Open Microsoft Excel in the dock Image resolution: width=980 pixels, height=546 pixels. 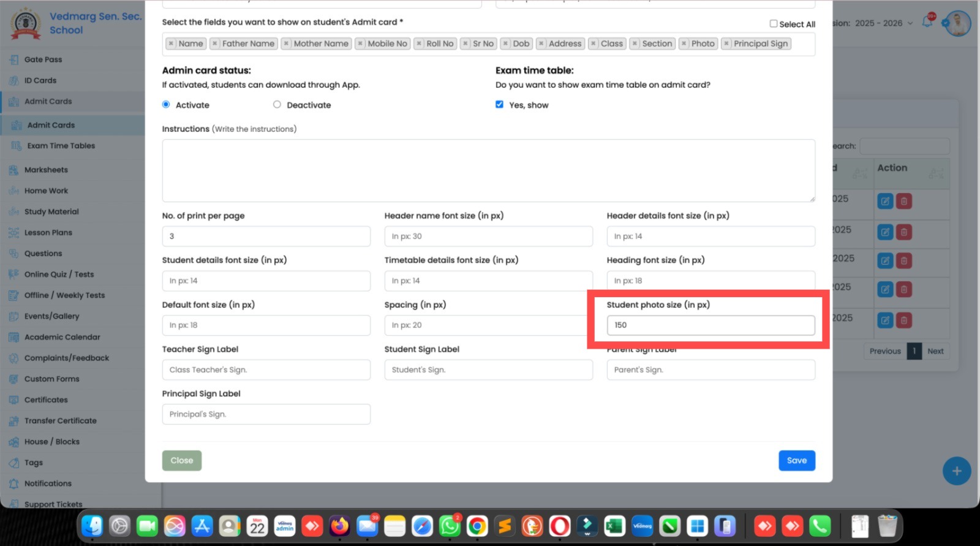(x=614, y=526)
